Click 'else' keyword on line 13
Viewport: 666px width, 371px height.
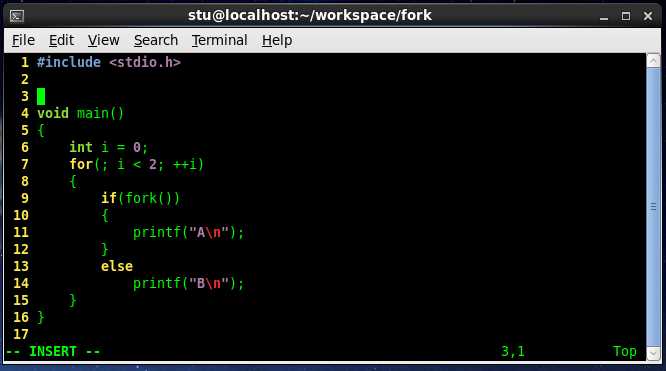click(x=117, y=266)
